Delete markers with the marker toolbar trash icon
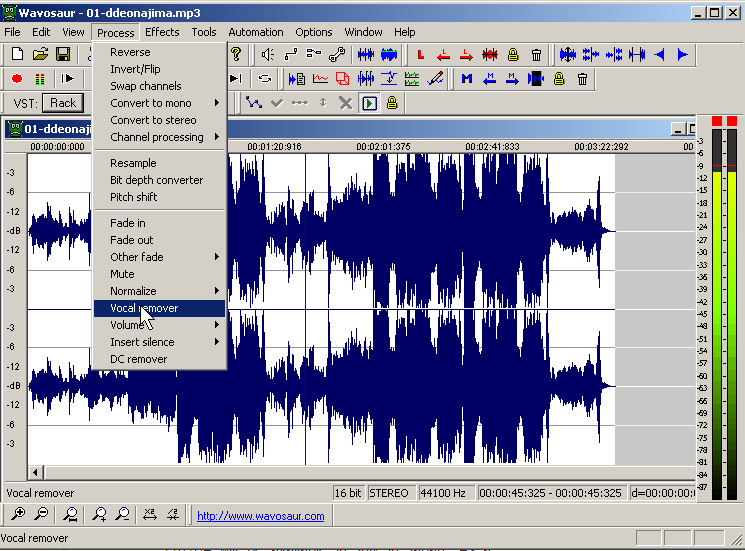 click(x=583, y=79)
